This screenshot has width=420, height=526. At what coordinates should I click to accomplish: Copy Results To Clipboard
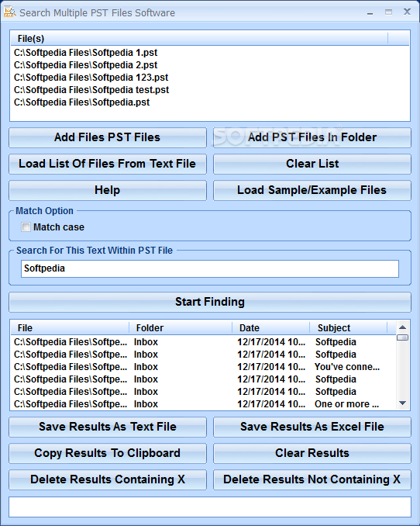[x=107, y=454]
